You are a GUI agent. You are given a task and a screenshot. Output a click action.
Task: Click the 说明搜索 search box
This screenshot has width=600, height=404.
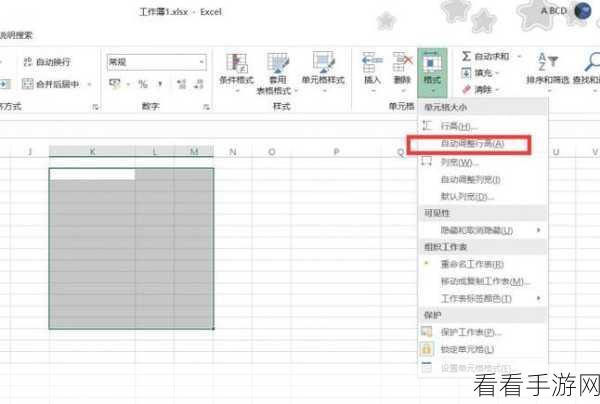16,35
